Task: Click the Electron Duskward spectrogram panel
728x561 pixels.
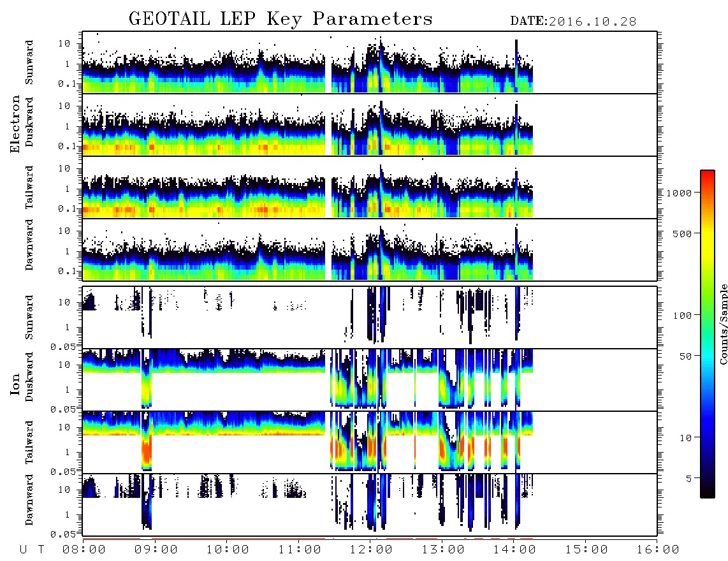Action: click(x=370, y=124)
